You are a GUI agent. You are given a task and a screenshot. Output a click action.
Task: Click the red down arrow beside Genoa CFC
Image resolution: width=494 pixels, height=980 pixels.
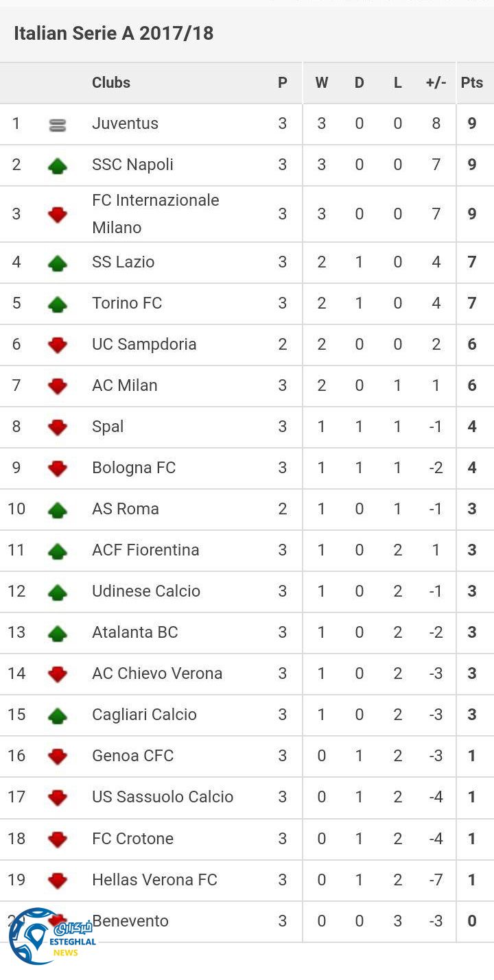coord(58,756)
